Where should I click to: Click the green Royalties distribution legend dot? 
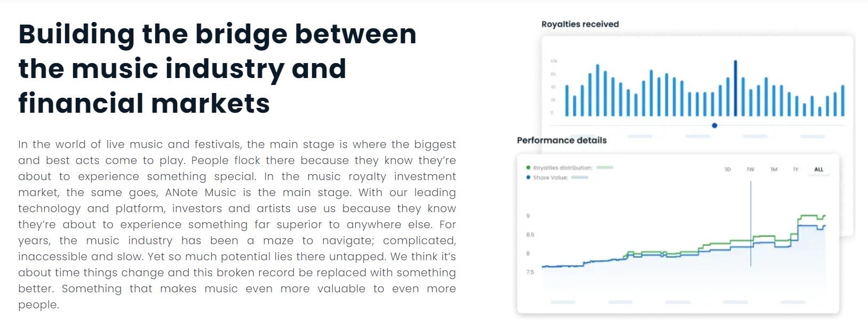[528, 168]
